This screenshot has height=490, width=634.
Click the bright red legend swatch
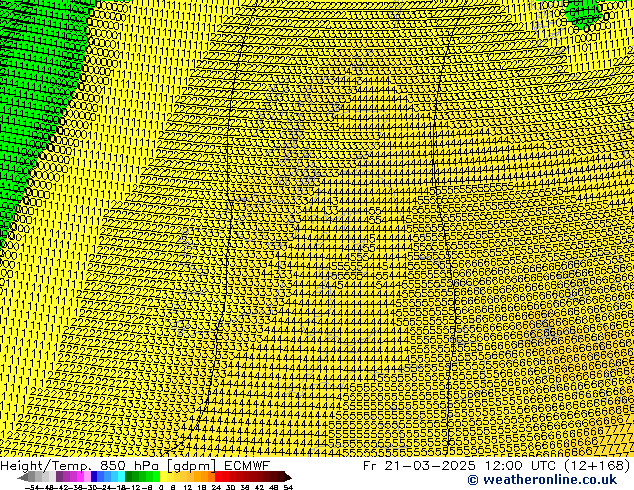pos(218,477)
